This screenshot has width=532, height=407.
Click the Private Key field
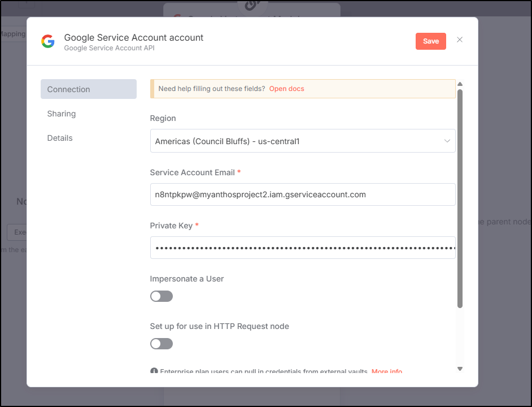[303, 248]
